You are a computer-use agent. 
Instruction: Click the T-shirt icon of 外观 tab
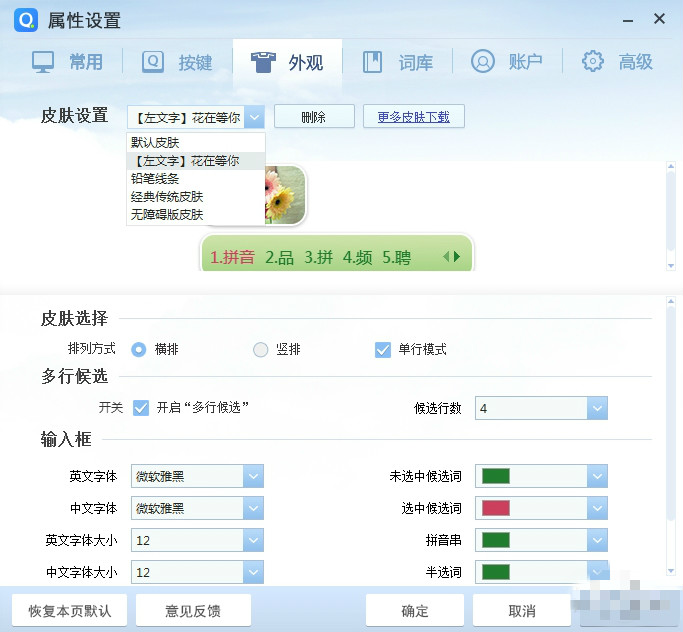pos(263,62)
